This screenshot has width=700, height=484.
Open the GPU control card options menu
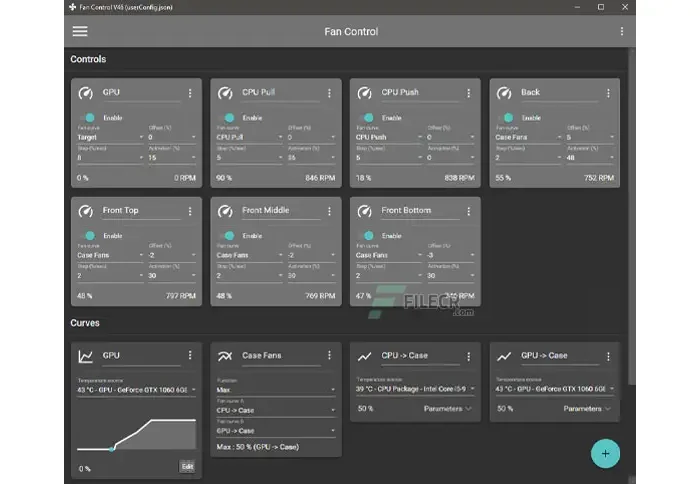(x=189, y=93)
